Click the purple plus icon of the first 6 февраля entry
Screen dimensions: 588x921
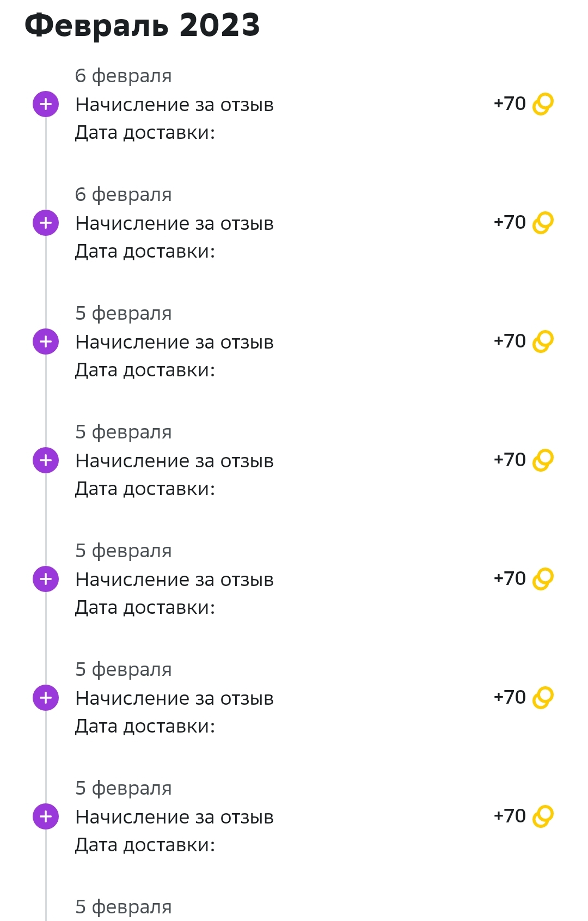pos(46,104)
